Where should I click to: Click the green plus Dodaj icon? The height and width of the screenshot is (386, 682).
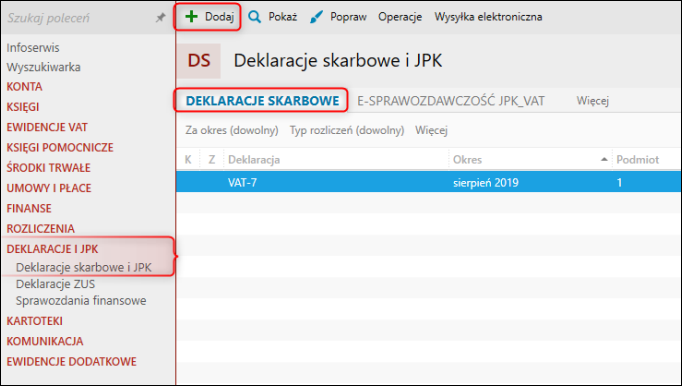tap(191, 17)
